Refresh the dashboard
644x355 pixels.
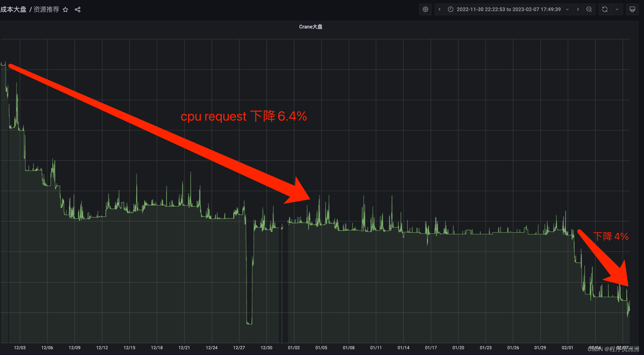(605, 9)
